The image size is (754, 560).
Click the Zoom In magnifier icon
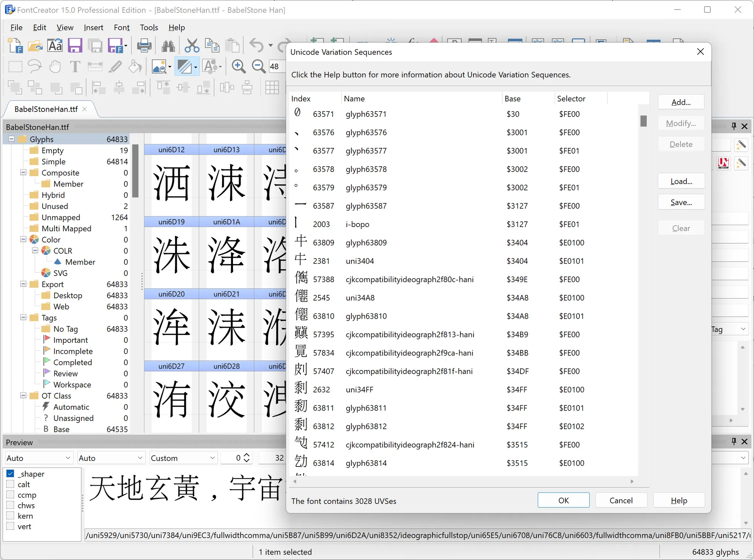(x=238, y=66)
